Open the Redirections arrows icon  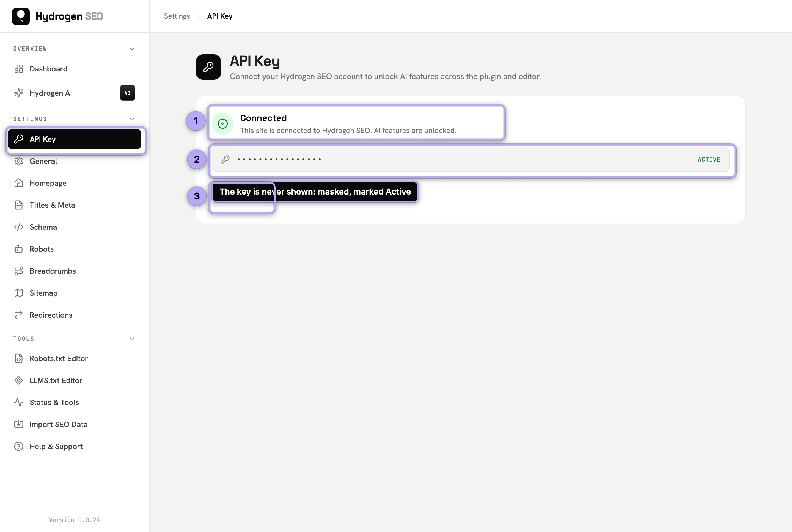[x=19, y=315]
